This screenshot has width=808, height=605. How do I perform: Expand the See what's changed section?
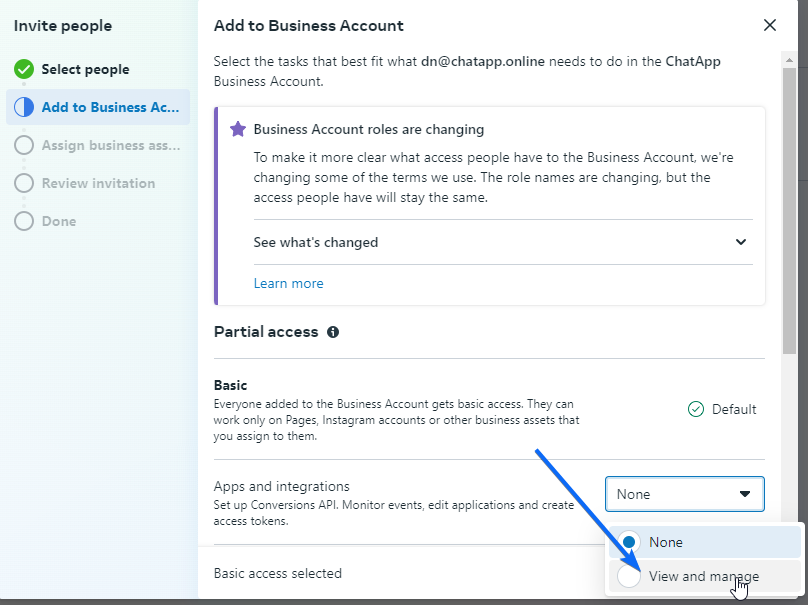(316, 242)
